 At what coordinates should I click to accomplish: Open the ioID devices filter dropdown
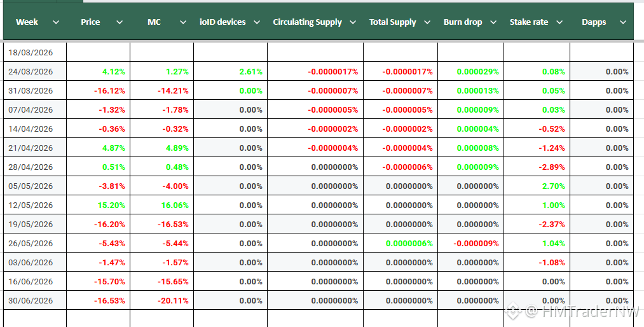257,22
